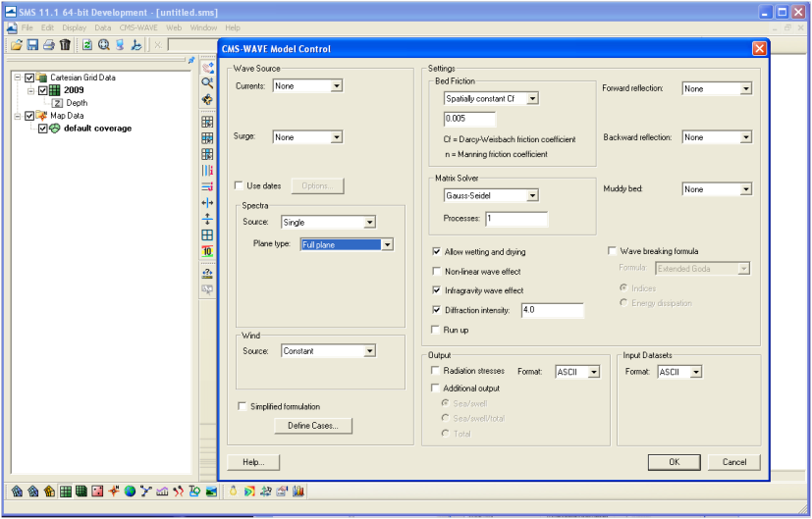Click the Define Cases... button
812x519 pixels.
click(x=313, y=426)
